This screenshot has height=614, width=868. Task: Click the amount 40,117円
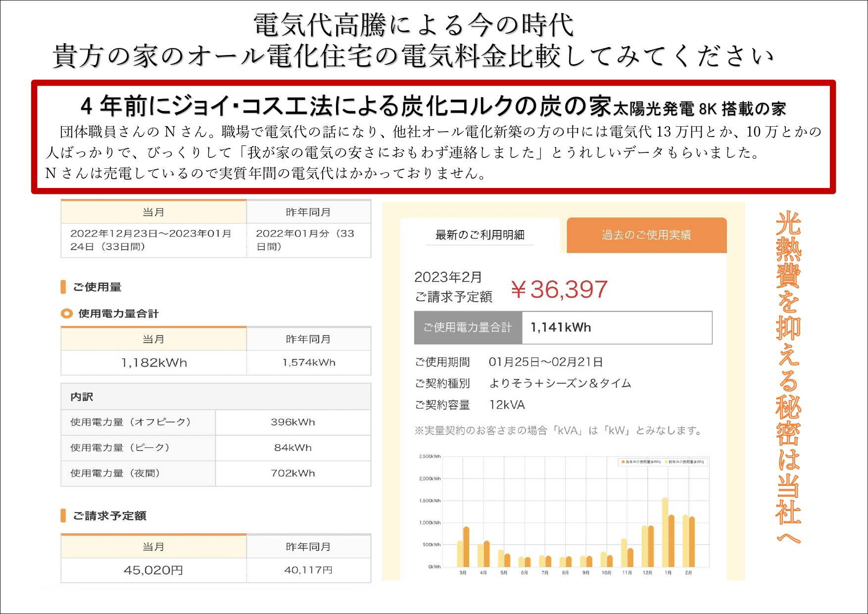[x=308, y=570]
